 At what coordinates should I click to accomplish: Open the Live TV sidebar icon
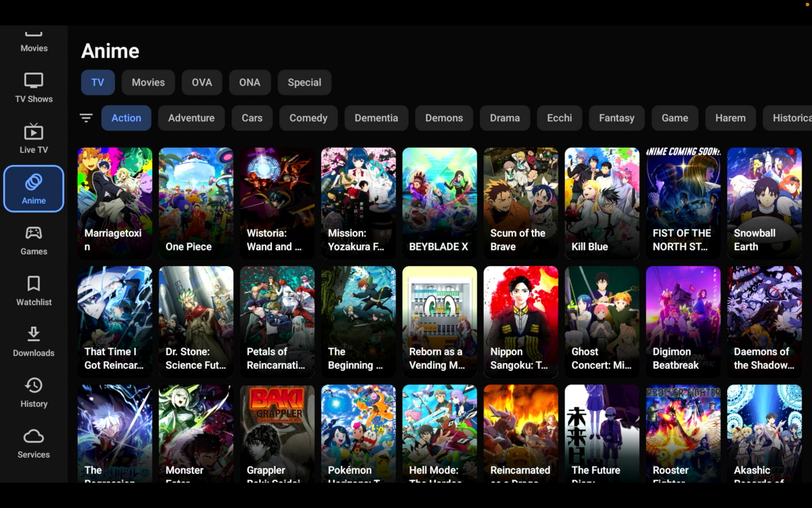coord(33,132)
